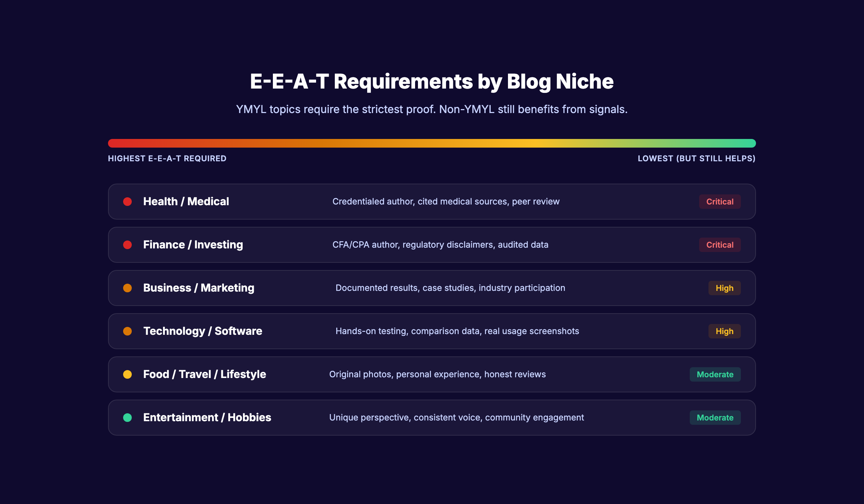864x504 pixels.
Task: Toggle the High badge on Technology / Software row
Action: (724, 331)
